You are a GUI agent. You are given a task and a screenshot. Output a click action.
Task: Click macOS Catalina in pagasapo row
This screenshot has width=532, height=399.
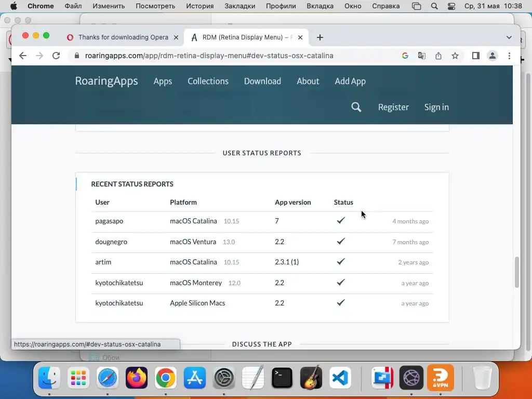(193, 221)
